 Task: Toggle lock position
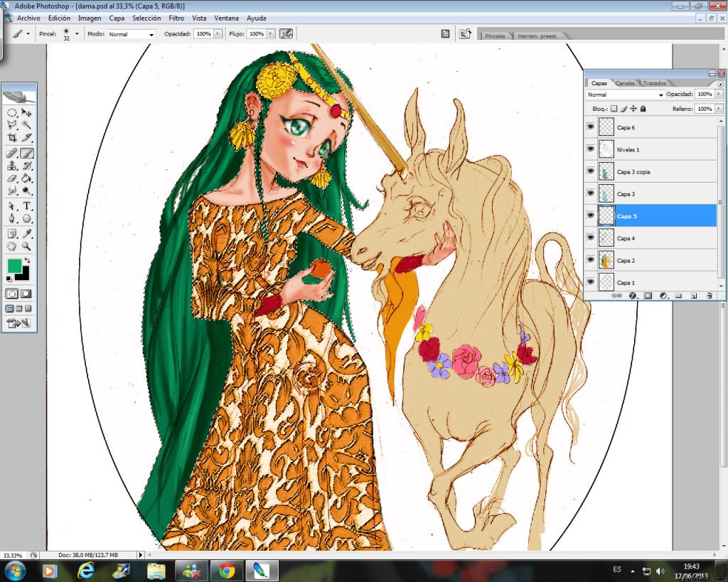click(x=633, y=109)
